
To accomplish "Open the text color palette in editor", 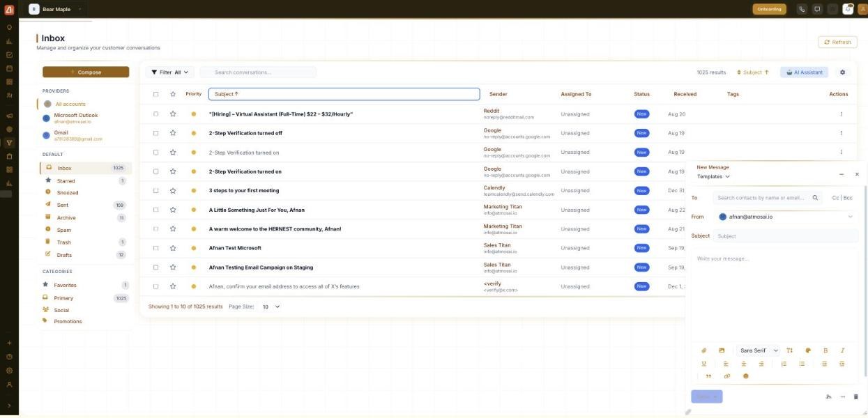I will click(x=808, y=350).
